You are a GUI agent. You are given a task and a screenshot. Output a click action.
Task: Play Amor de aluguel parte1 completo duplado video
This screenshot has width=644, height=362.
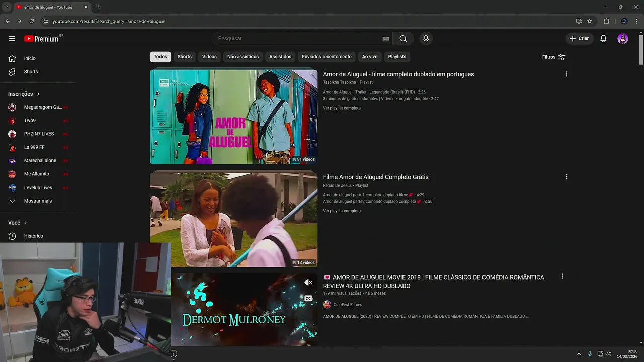pyautogui.click(x=373, y=195)
